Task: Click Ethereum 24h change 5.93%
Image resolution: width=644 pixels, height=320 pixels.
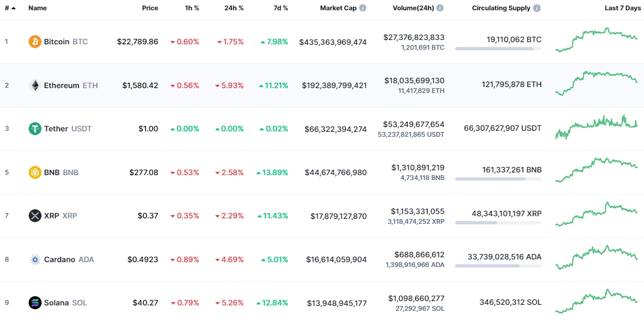Action: point(229,85)
